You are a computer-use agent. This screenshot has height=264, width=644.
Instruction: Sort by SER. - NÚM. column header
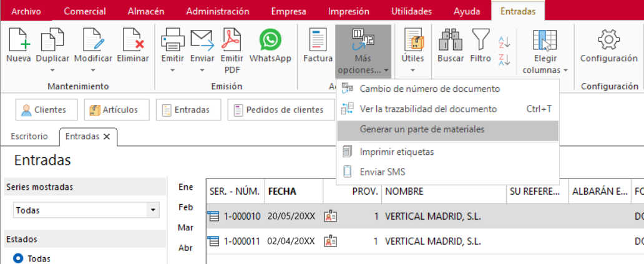coord(235,192)
